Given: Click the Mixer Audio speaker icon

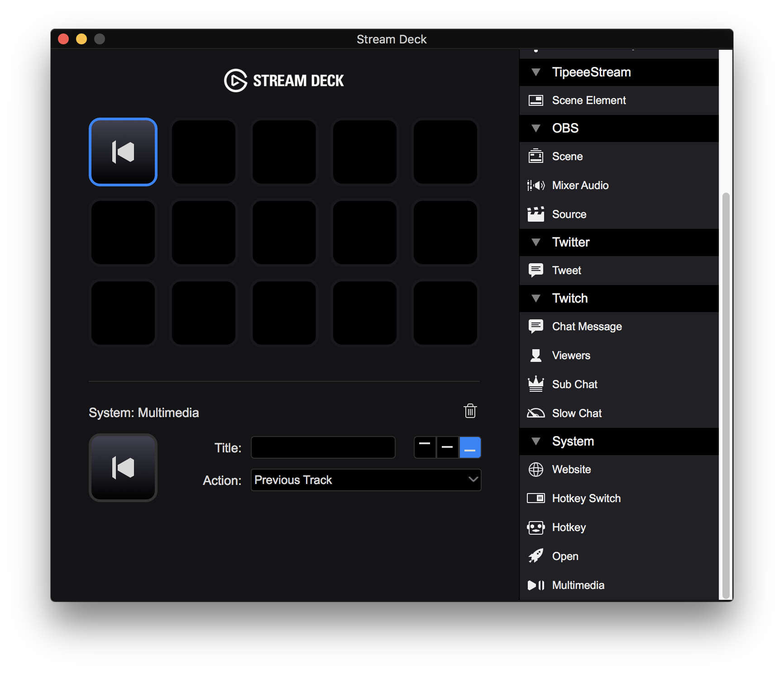Looking at the screenshot, I should coord(536,185).
